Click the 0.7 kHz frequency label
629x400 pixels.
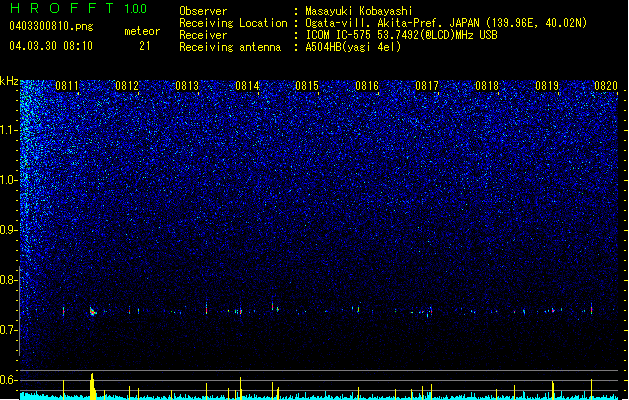8,330
